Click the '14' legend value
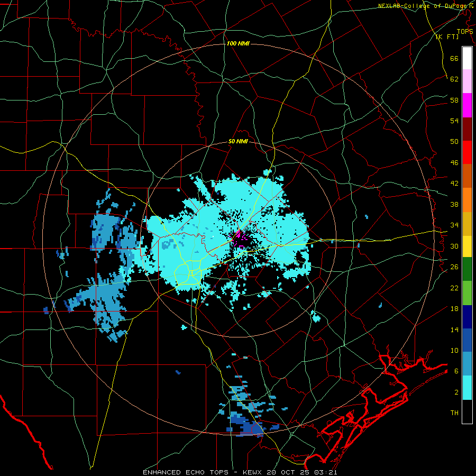Screen dimensions: 476x476 (x=454, y=329)
